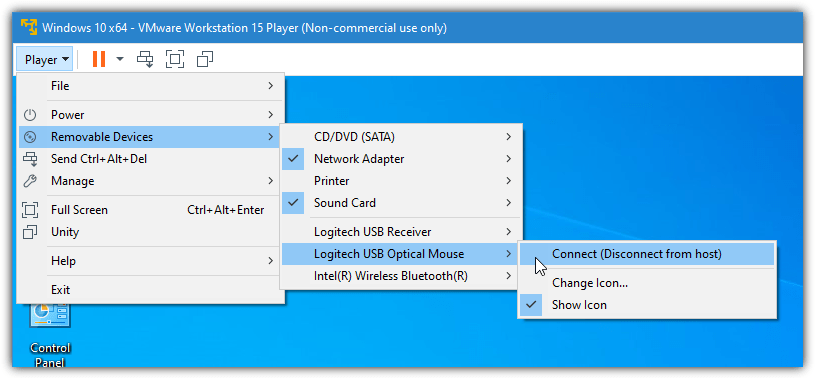Click the wrench icon beside Manage
Viewport: 815px width, 378px height.
tap(31, 181)
